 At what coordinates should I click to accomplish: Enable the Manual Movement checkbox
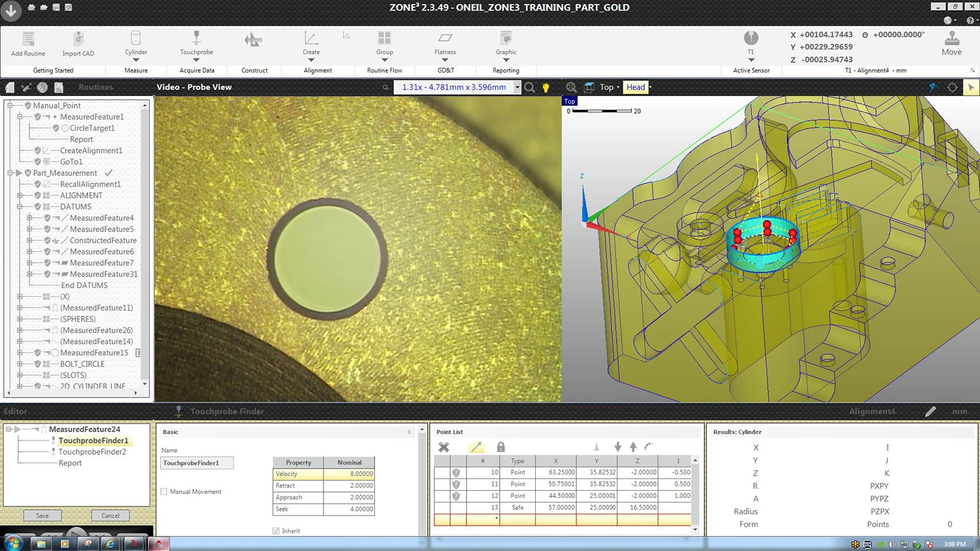pyautogui.click(x=164, y=492)
